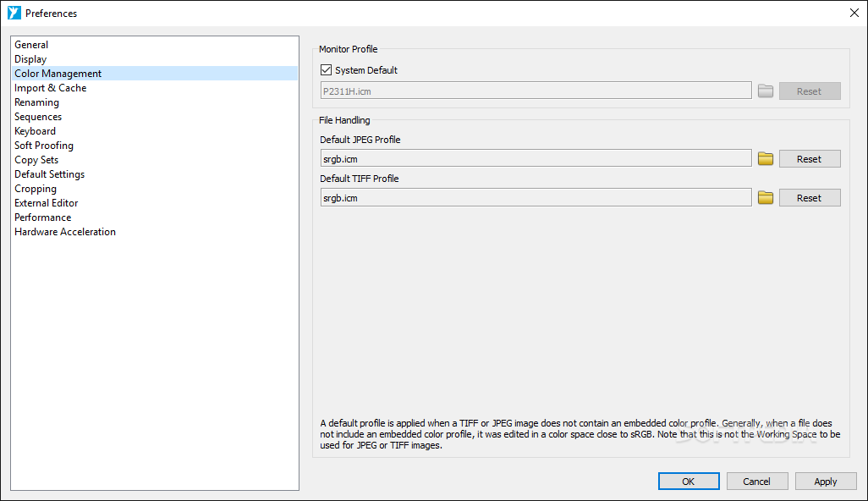The image size is (868, 501).
Task: Switch to Keyboard preferences
Action: pyautogui.click(x=155, y=131)
